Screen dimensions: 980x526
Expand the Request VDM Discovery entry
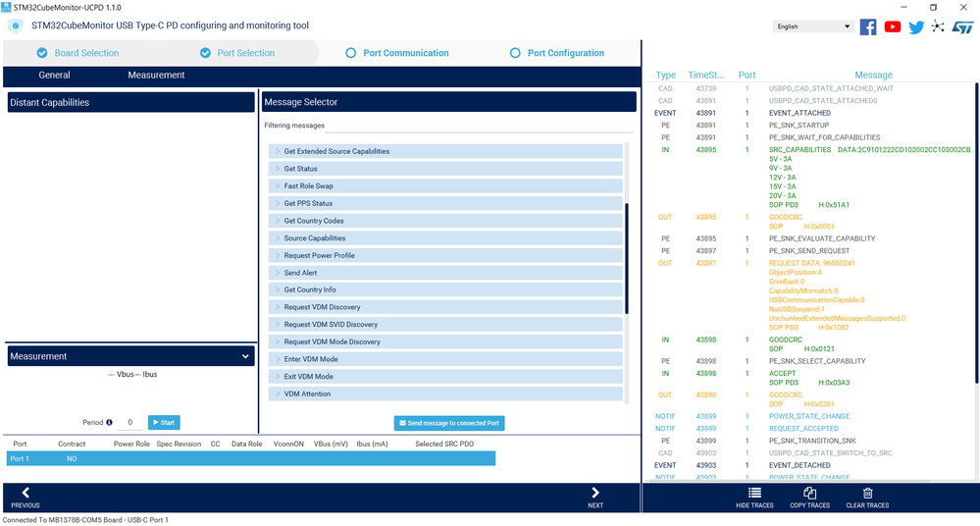pyautogui.click(x=445, y=307)
